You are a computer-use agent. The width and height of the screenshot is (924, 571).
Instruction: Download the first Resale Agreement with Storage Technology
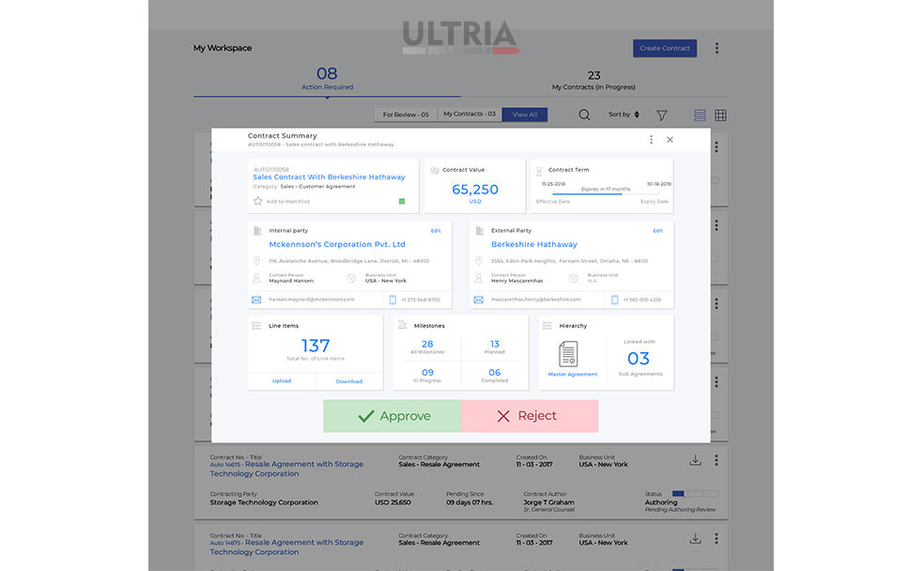(x=696, y=460)
